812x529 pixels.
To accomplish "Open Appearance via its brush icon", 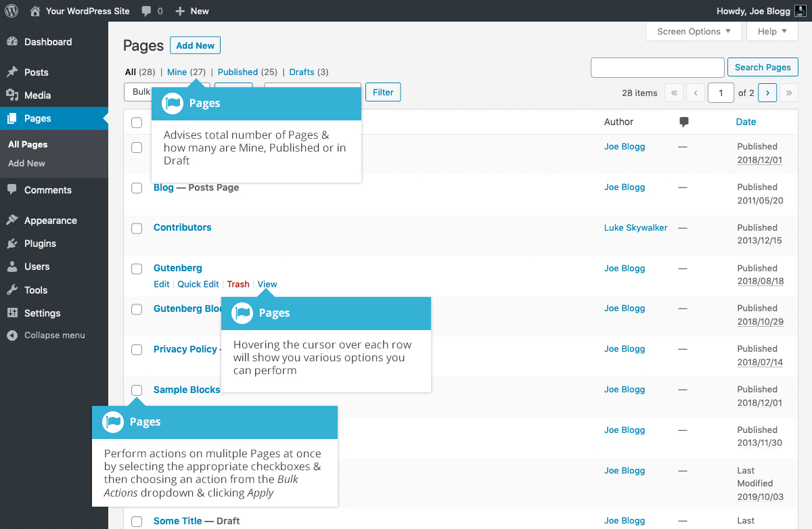I will pyautogui.click(x=12, y=221).
